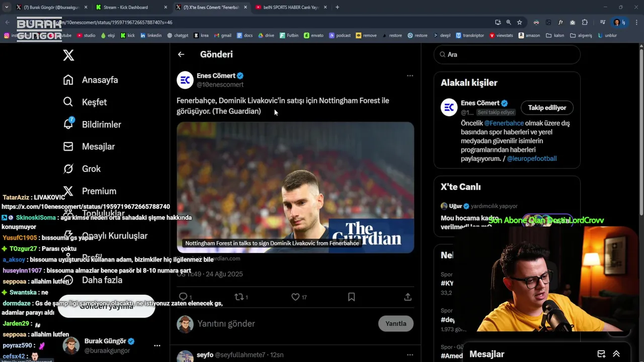Open the browser profile avatar button

tap(617, 22)
